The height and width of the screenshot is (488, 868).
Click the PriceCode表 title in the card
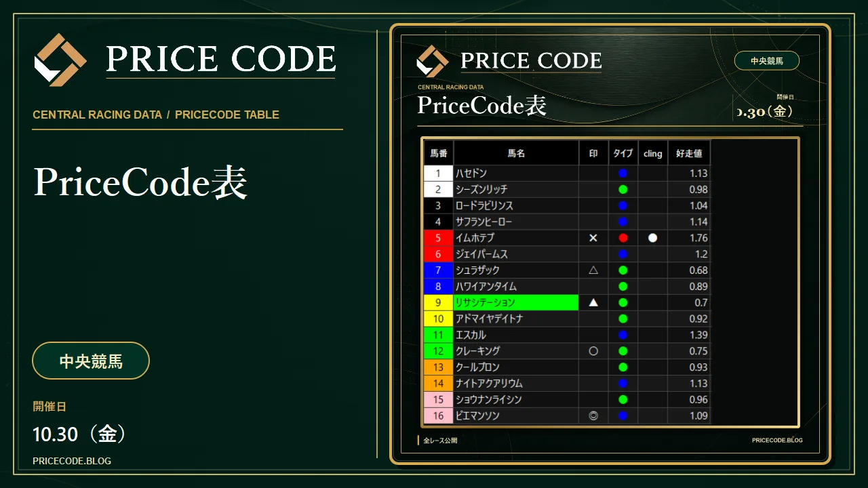pyautogui.click(x=481, y=106)
